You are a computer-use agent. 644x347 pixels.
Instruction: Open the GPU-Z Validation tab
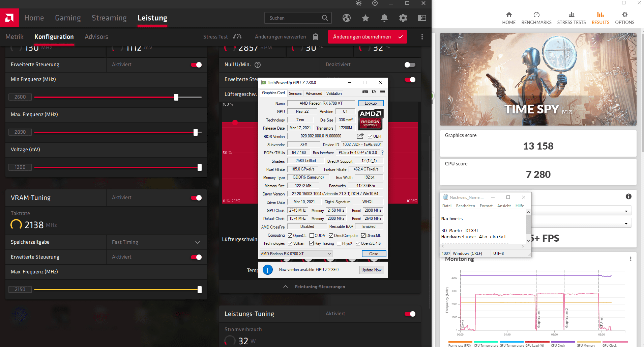pyautogui.click(x=334, y=94)
